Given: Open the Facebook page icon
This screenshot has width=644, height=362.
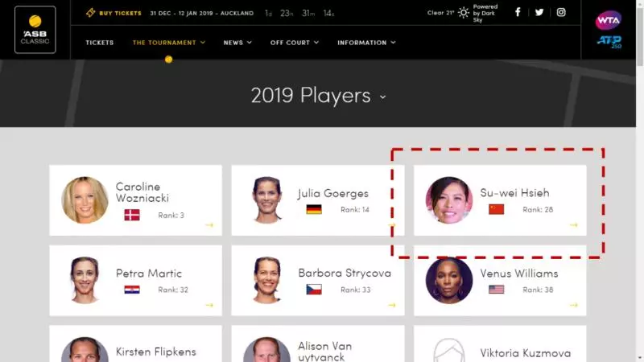Looking at the screenshot, I should tap(518, 12).
